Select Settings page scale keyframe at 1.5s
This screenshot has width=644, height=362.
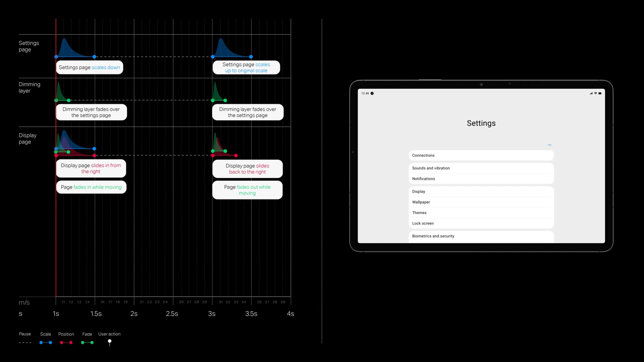click(x=95, y=57)
